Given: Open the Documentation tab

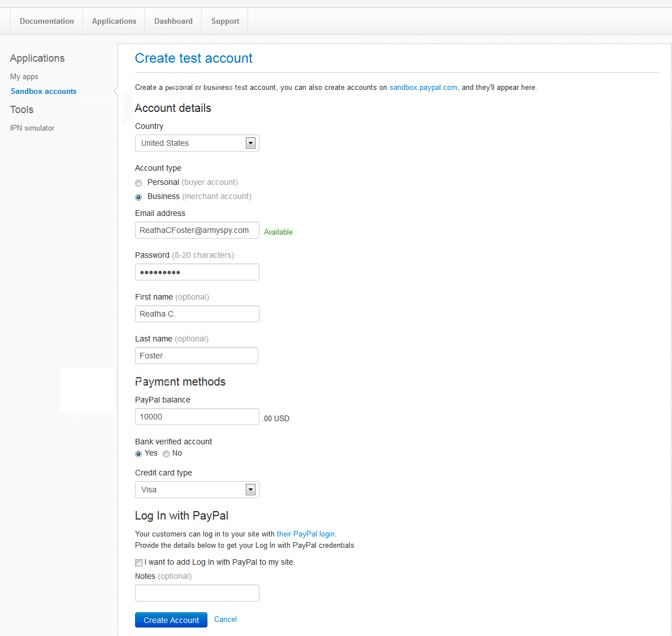Looking at the screenshot, I should tap(47, 21).
